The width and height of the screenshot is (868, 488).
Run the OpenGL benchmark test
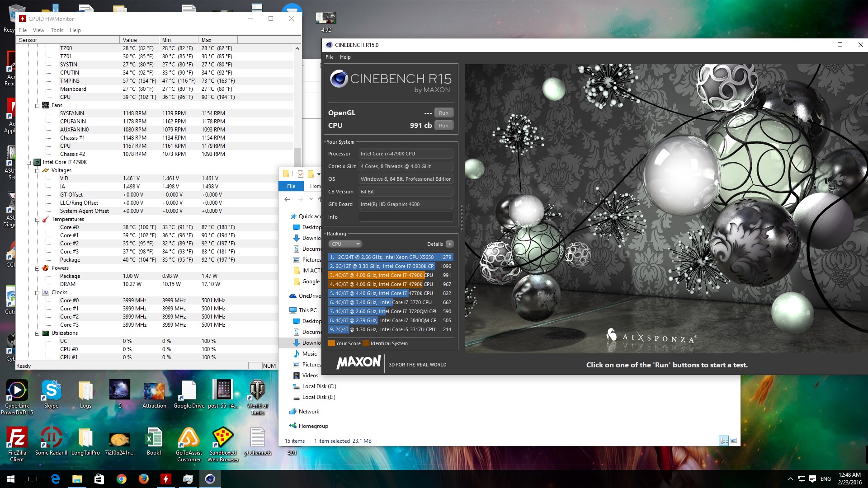pos(443,113)
